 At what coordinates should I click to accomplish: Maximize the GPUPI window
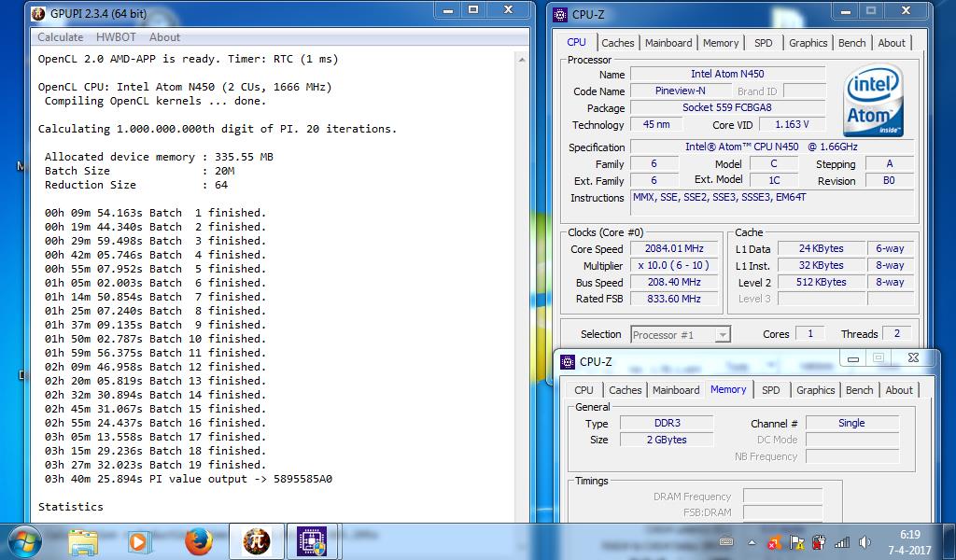(473, 10)
